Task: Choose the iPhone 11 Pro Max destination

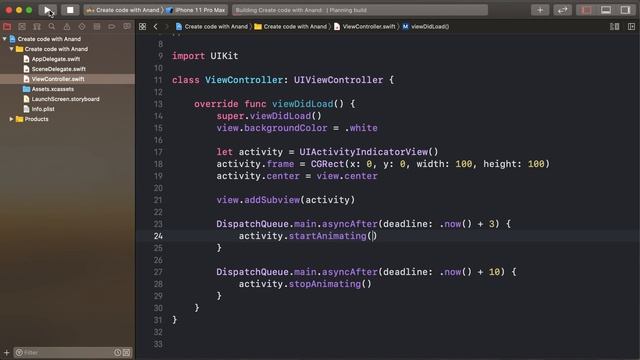Action: [x=196, y=10]
